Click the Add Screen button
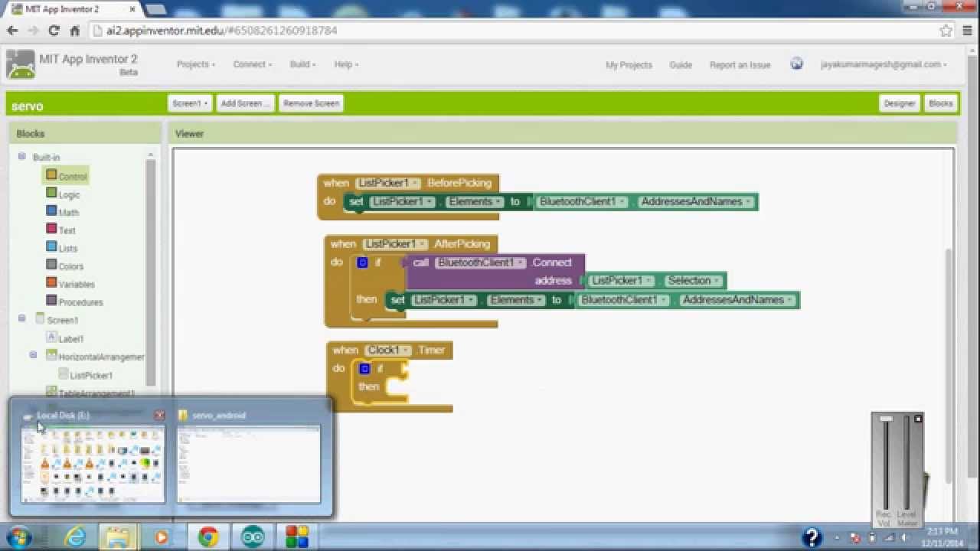 [x=245, y=103]
